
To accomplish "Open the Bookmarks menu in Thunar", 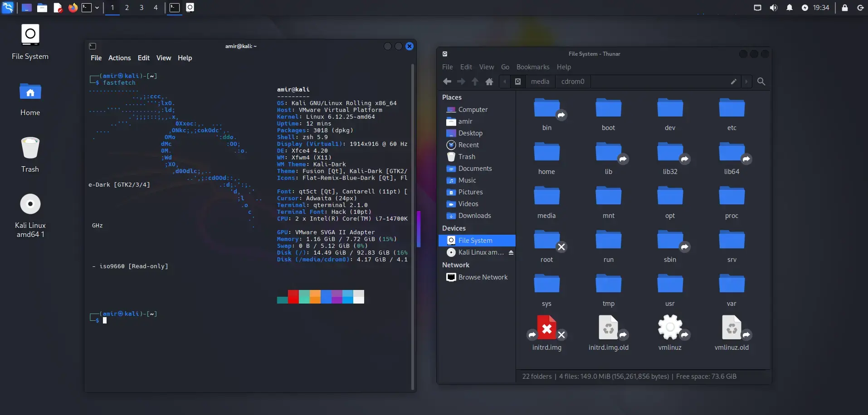I will [532, 67].
